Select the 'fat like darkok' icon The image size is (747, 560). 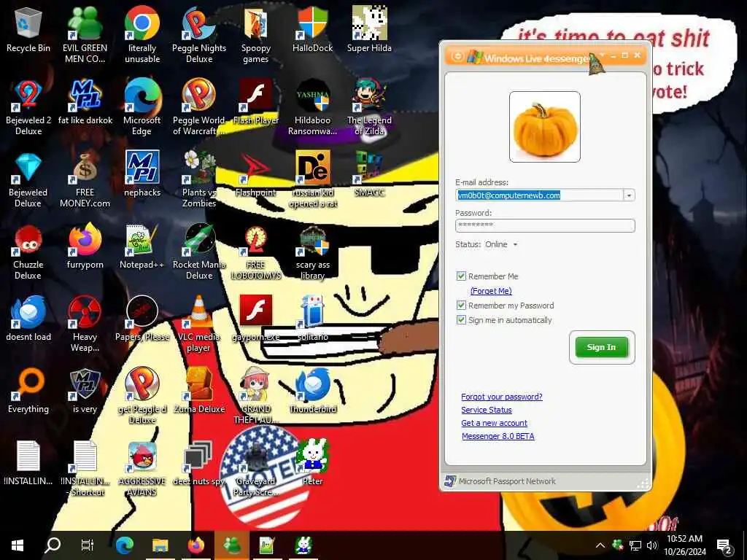pos(85,103)
